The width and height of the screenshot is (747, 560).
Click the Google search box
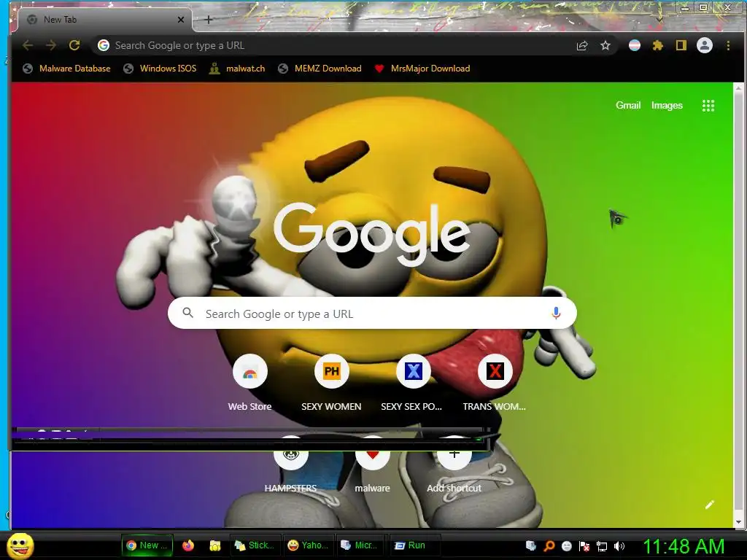click(372, 314)
